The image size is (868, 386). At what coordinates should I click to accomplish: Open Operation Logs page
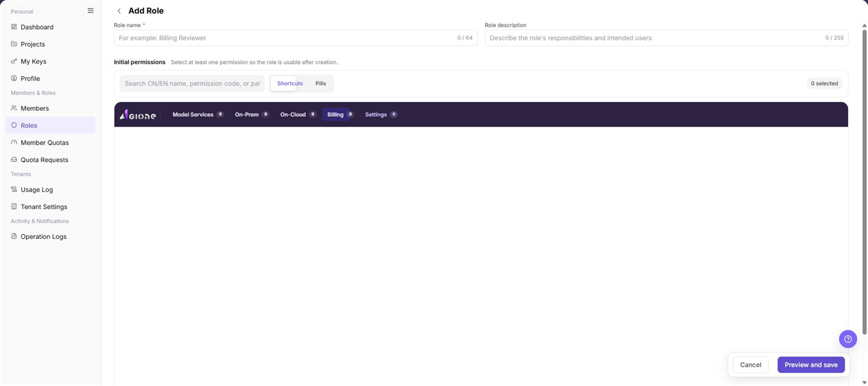coord(50,236)
